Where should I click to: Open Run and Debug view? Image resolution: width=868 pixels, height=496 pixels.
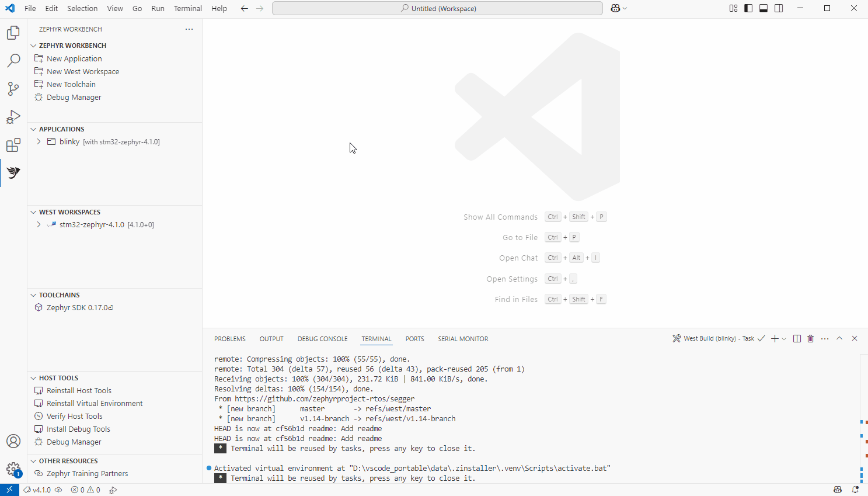click(x=13, y=117)
